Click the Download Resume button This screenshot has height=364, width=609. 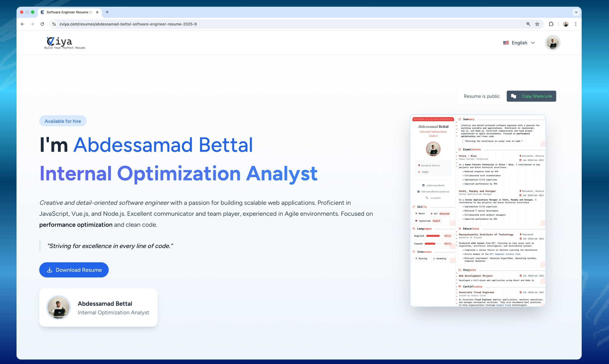[74, 270]
